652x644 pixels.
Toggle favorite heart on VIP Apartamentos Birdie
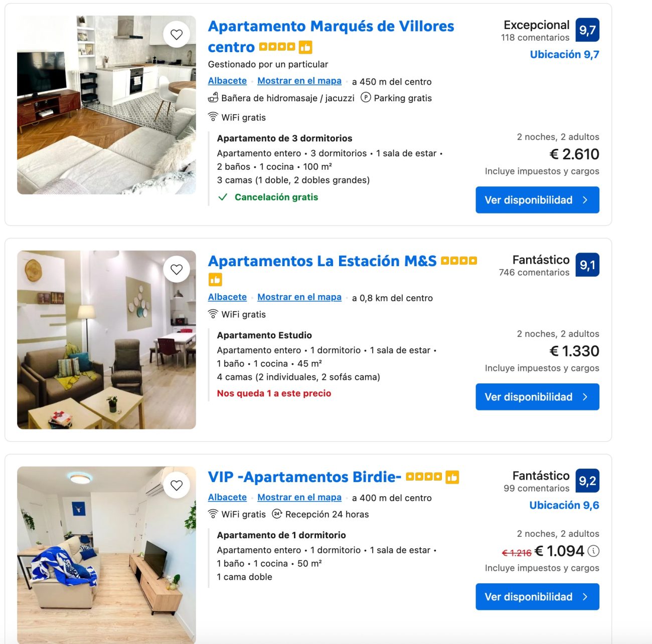[177, 486]
